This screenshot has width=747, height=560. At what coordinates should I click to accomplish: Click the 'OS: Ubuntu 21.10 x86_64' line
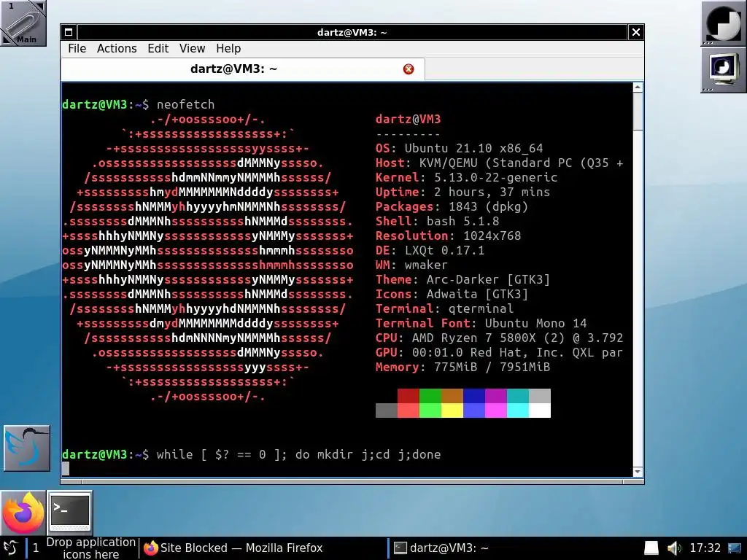460,148
